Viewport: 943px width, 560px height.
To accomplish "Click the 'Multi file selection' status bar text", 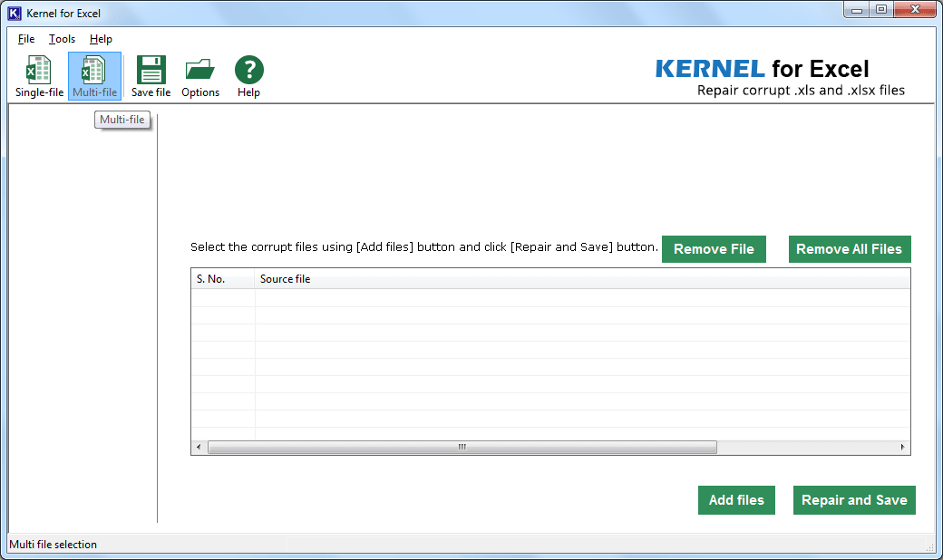I will pos(53,545).
